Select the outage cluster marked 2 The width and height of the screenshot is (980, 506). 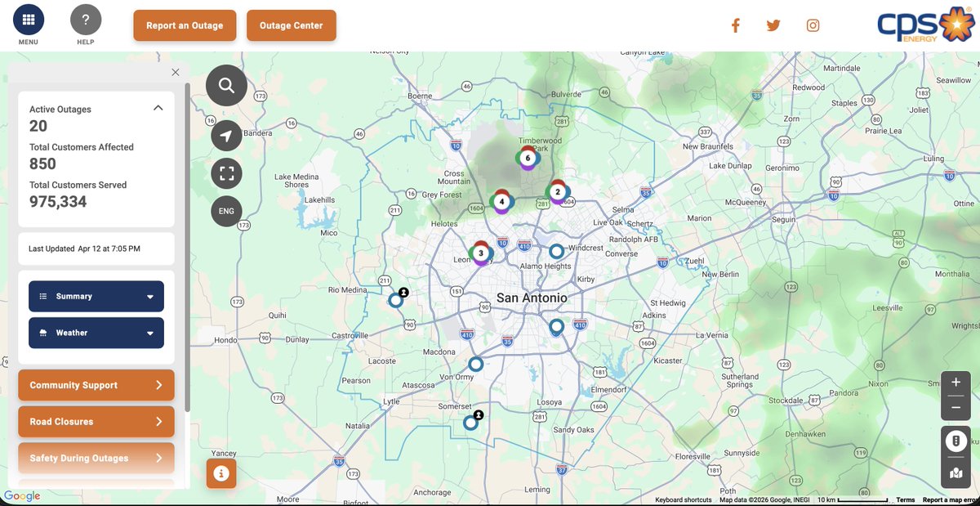click(558, 192)
